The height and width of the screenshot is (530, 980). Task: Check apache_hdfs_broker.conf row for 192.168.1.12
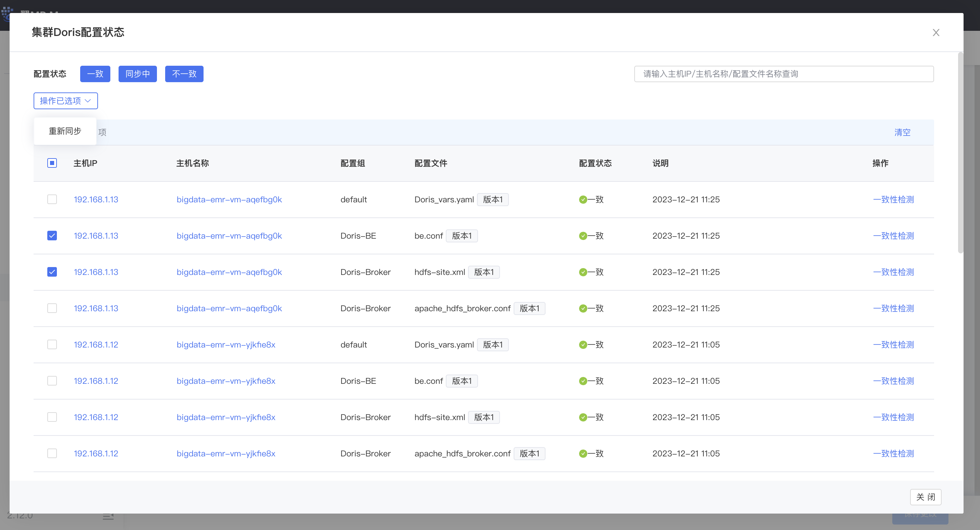tap(52, 454)
